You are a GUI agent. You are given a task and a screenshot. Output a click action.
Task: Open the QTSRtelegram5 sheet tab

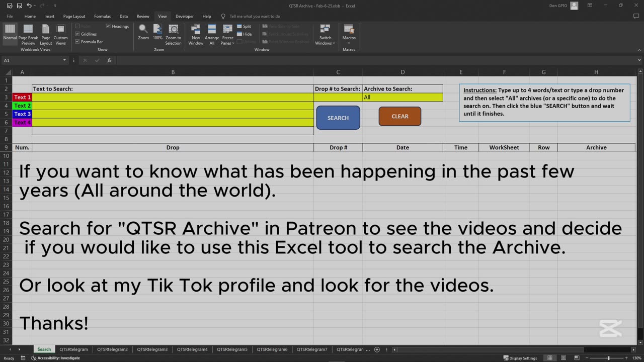232,349
